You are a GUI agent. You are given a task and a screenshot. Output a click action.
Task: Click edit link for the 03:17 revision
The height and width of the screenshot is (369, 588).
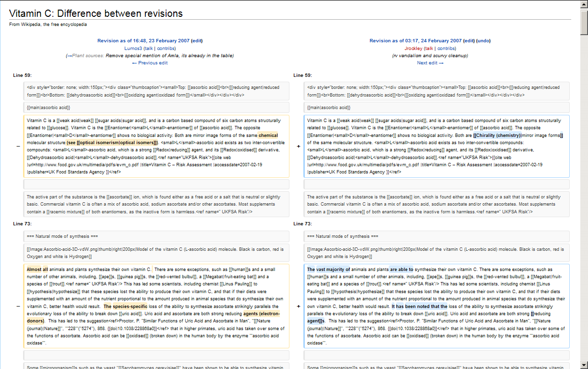(469, 41)
